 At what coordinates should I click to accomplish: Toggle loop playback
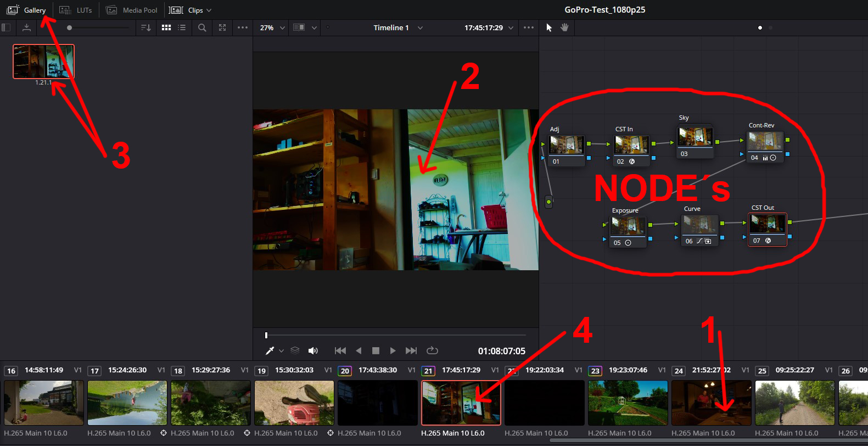point(432,350)
